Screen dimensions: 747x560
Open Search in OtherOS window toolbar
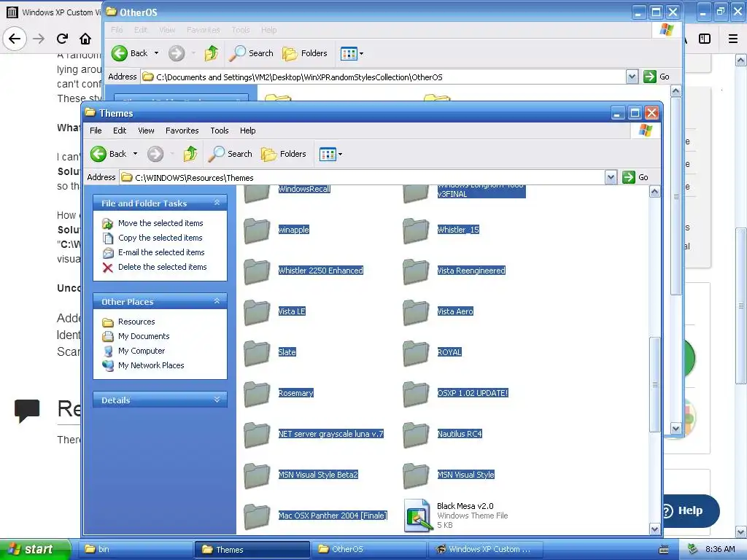click(x=252, y=53)
